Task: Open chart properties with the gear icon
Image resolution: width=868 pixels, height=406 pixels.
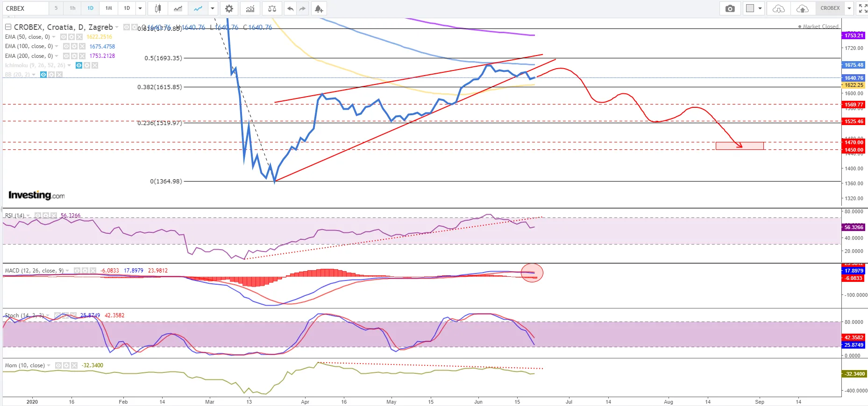Action: click(229, 8)
